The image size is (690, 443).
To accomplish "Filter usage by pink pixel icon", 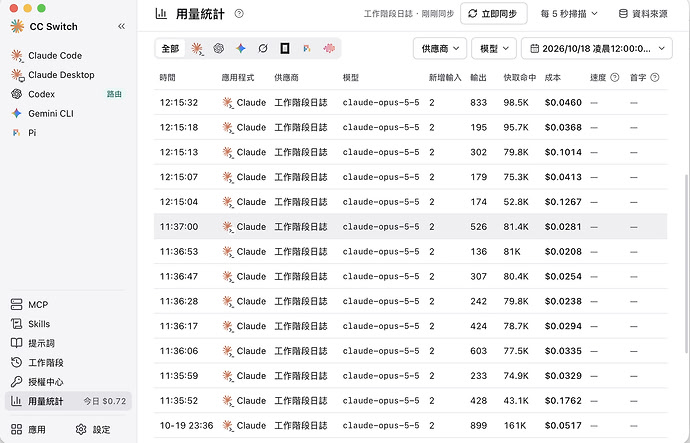I will pyautogui.click(x=329, y=48).
